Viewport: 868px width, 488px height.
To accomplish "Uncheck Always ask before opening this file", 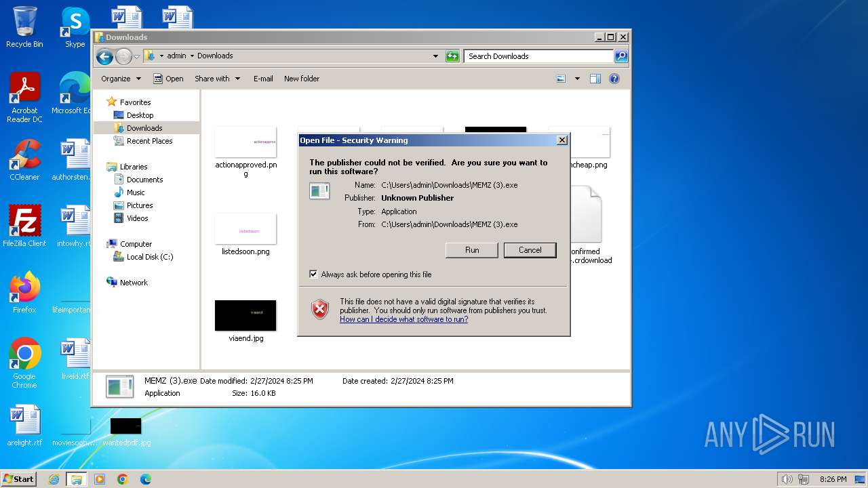I will (x=313, y=274).
